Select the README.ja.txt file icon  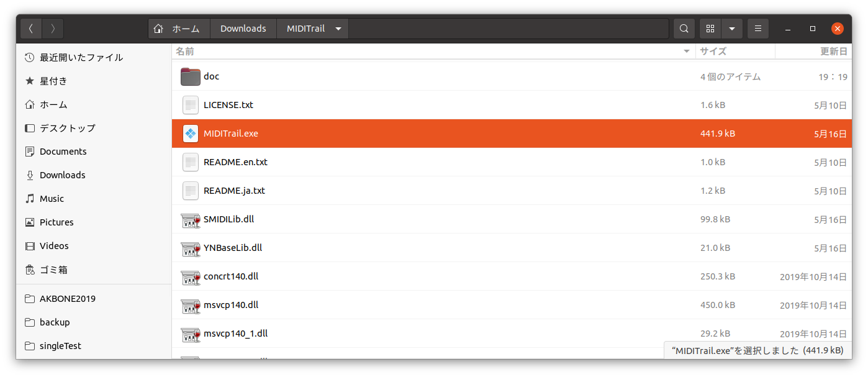(x=191, y=191)
